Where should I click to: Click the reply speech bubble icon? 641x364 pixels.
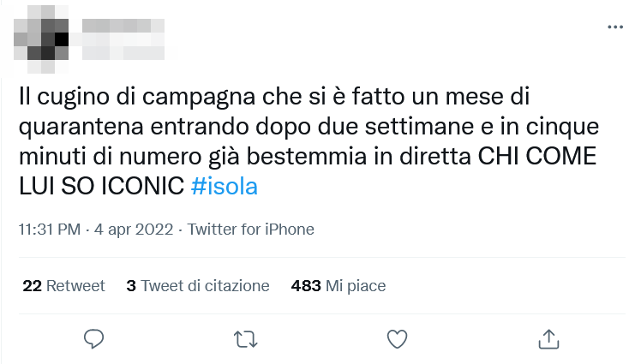tap(94, 339)
